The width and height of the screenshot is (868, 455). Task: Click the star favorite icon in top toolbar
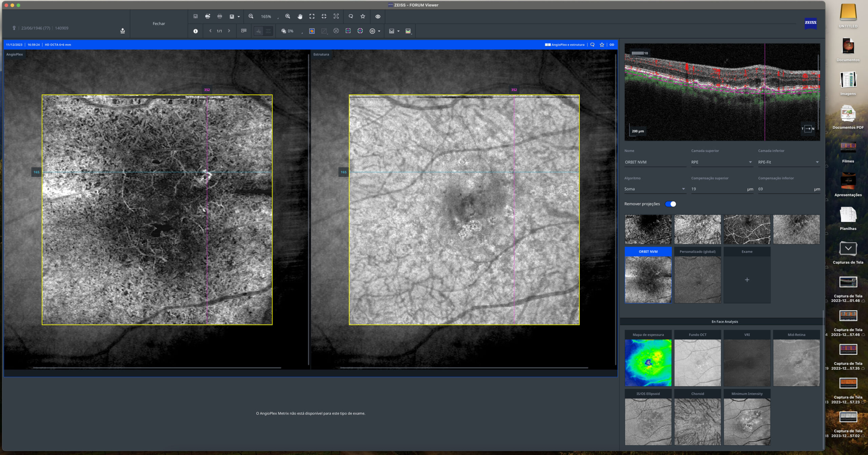point(363,16)
